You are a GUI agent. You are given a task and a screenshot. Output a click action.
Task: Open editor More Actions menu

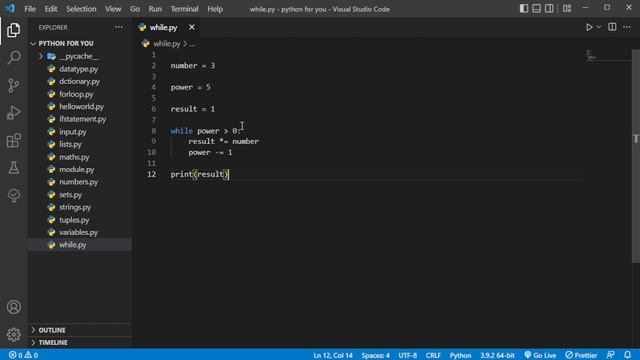click(627, 27)
